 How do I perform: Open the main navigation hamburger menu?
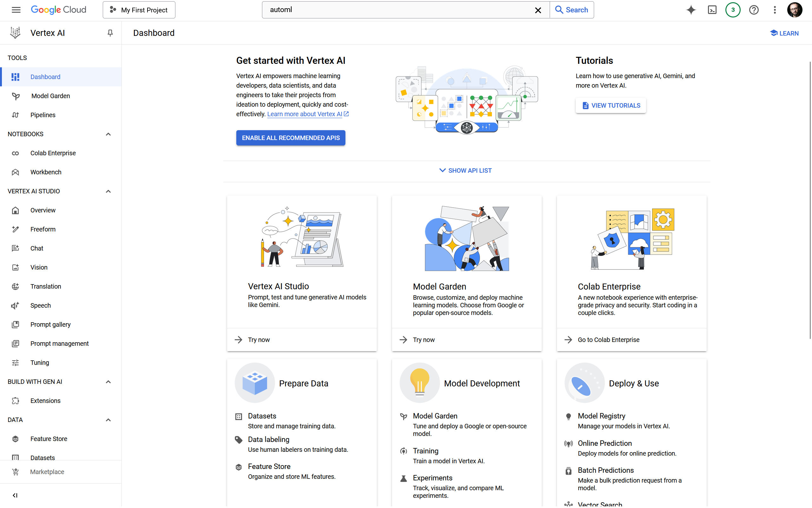coord(16,10)
